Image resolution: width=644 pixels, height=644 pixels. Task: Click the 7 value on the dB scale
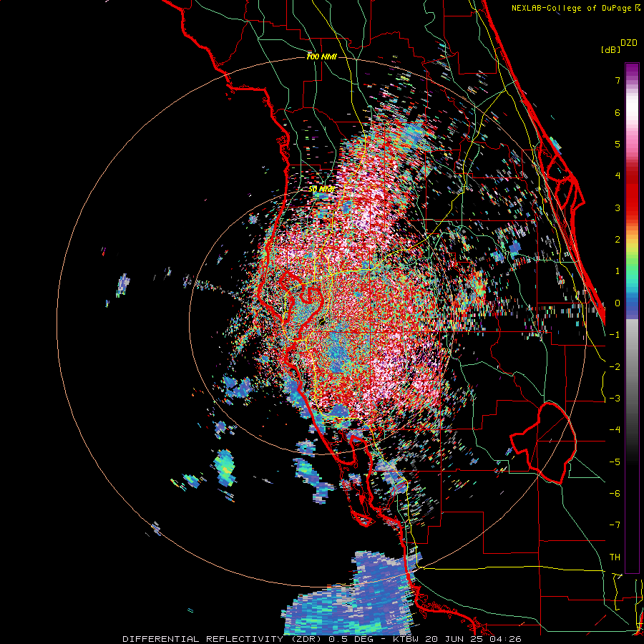point(618,80)
